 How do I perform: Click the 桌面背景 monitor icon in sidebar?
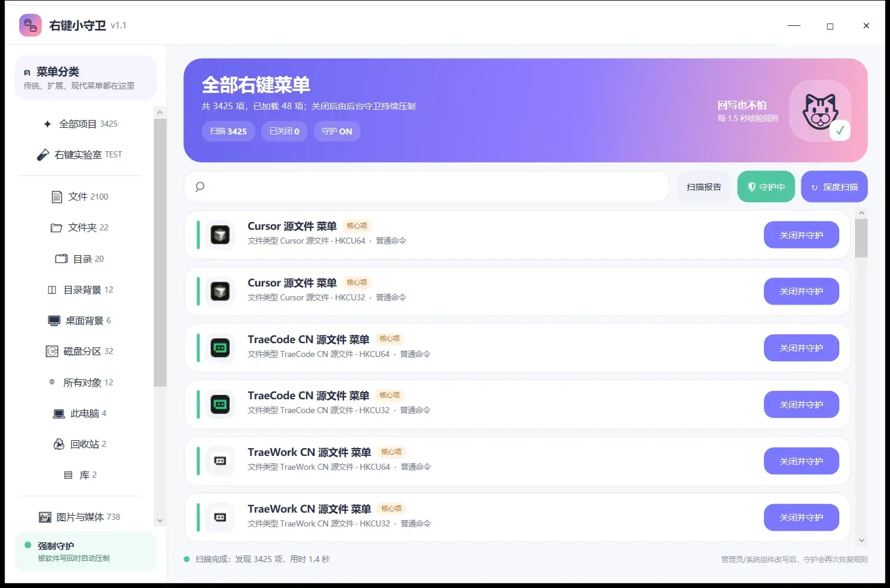pyautogui.click(x=54, y=321)
